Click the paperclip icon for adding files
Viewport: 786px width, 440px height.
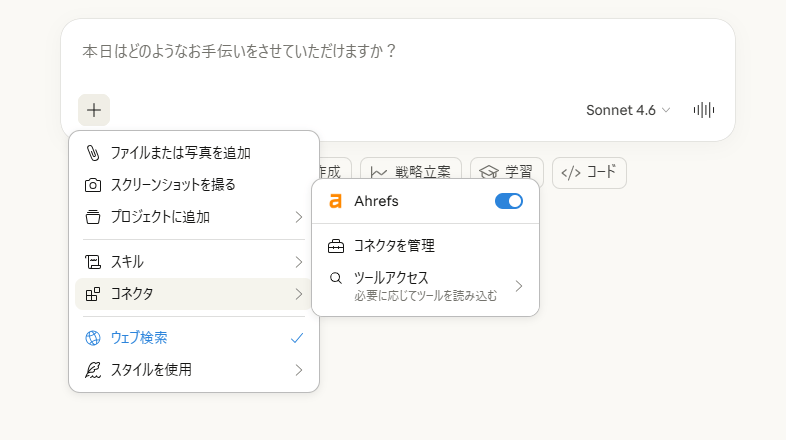(x=93, y=153)
